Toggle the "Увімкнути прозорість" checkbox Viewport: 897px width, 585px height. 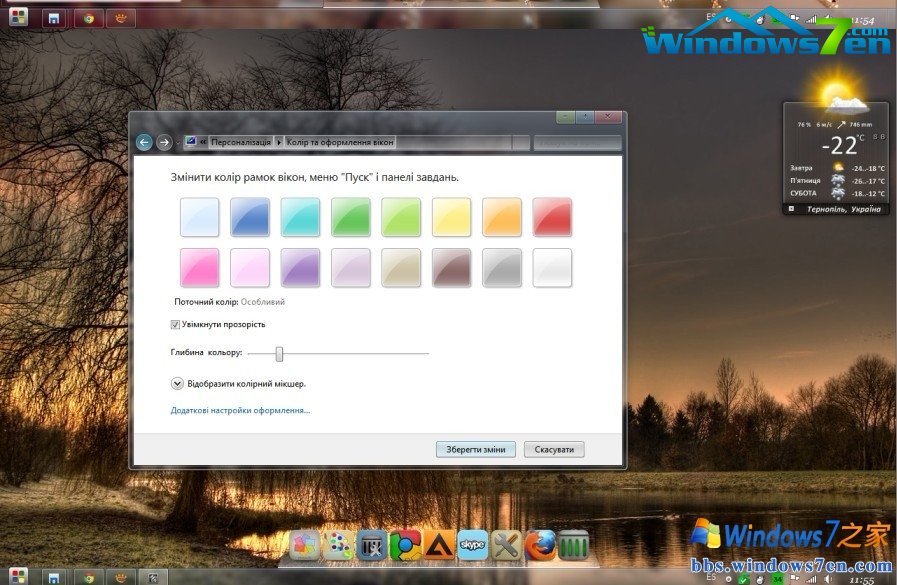pyautogui.click(x=175, y=325)
